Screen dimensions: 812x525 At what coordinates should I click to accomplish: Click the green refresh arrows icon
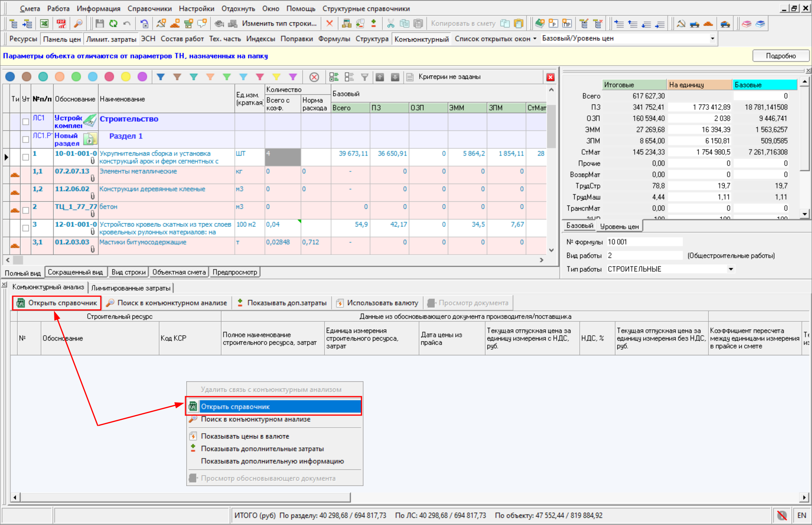(113, 24)
